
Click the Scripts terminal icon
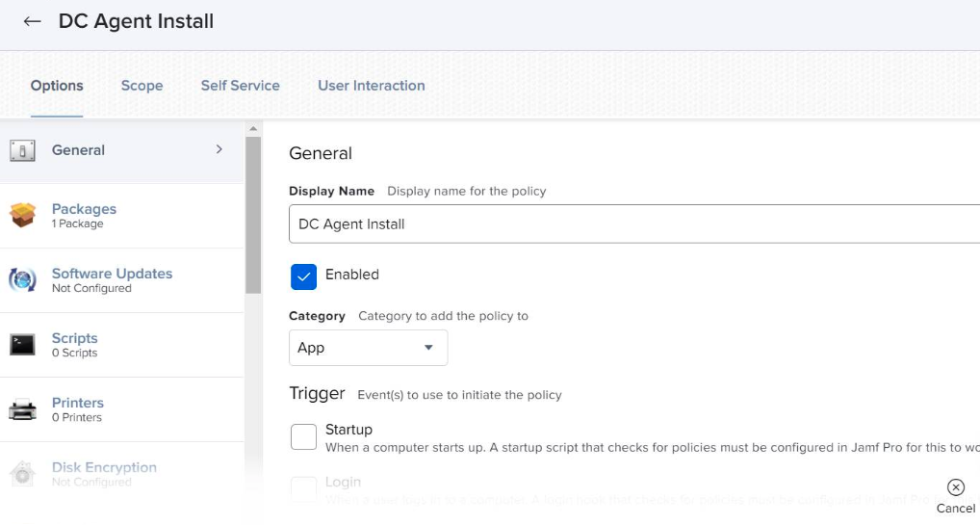22,344
